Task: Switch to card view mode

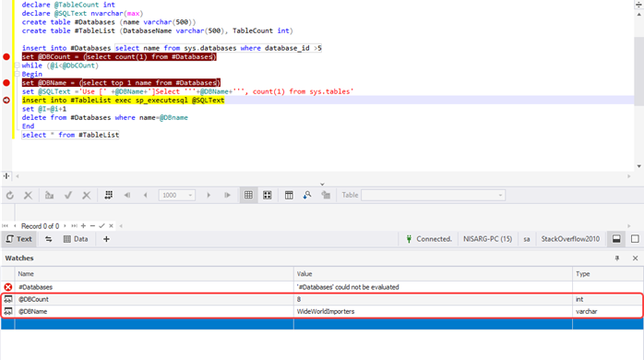Action: 268,195
